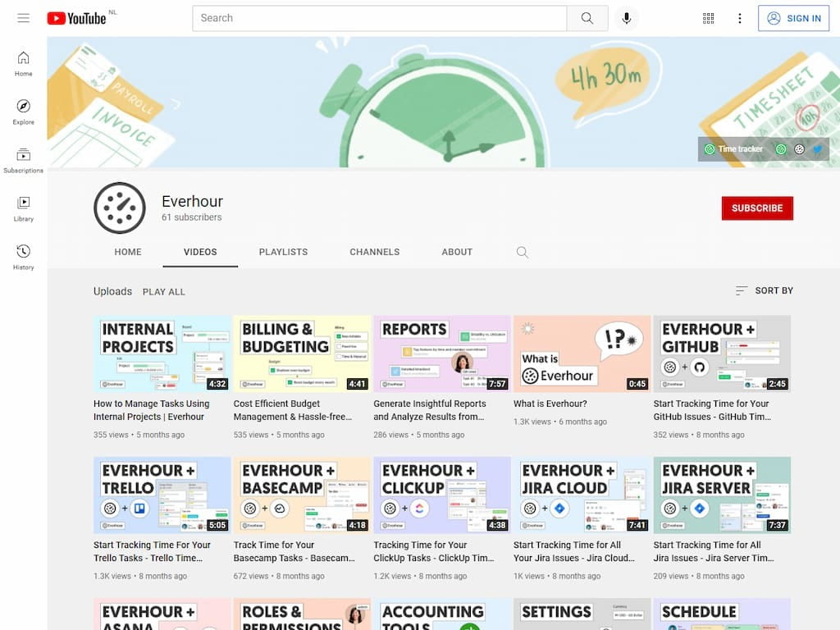
Task: Open Subscriptions from the sidebar
Action: [x=23, y=157]
